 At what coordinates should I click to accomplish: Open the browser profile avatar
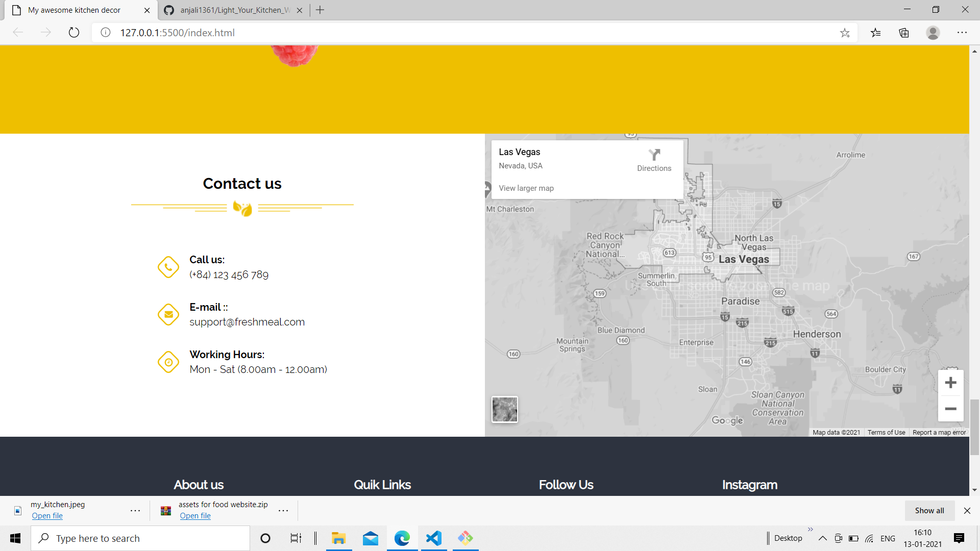click(933, 33)
